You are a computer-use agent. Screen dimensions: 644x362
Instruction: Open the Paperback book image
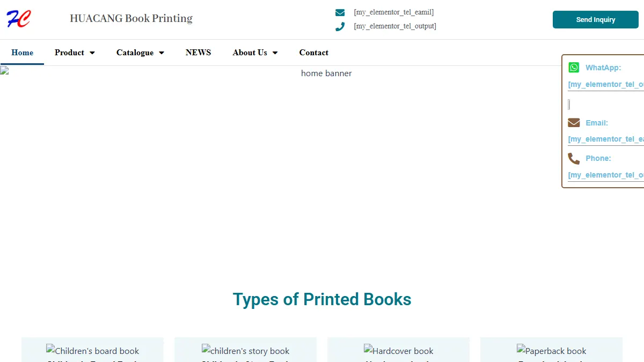point(551,351)
